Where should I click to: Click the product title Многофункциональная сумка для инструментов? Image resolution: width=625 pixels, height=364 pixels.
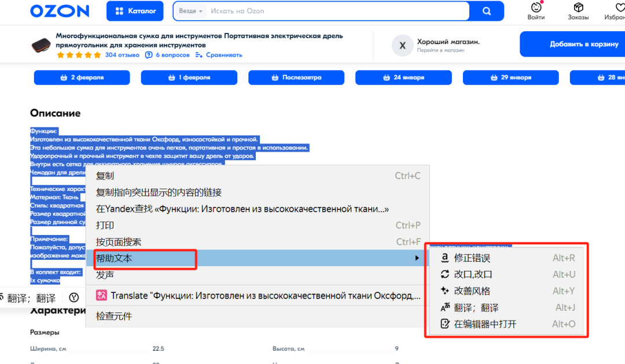[x=199, y=41]
